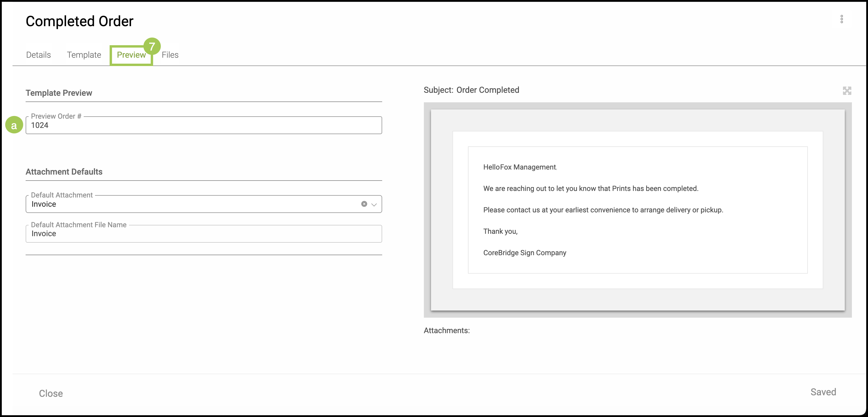Click the Preview Order # field

203,125
